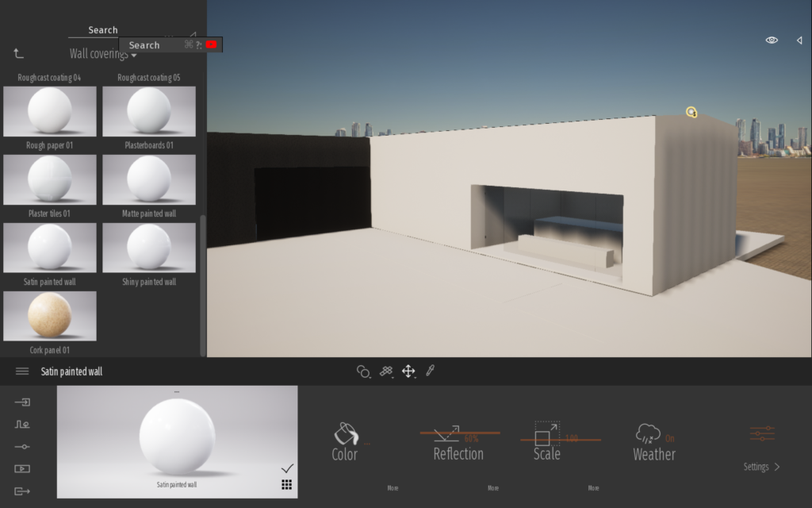Click the Reflection slider

[x=459, y=433]
